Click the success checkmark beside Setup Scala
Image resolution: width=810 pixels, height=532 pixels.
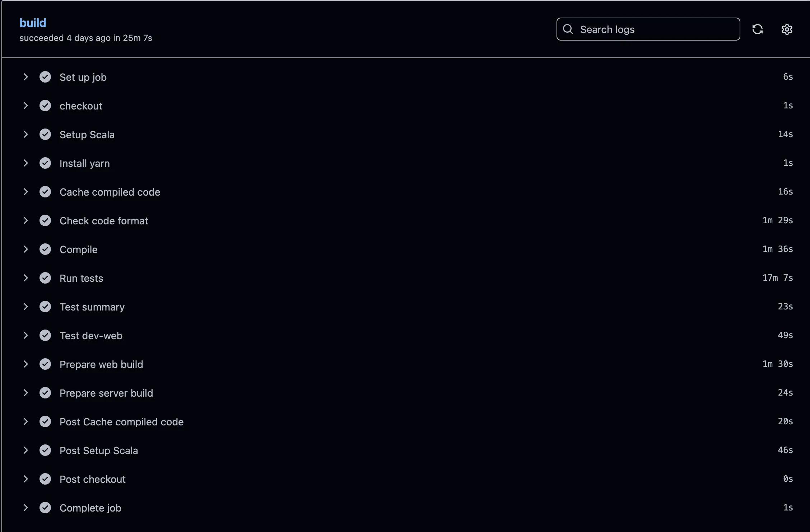pos(45,134)
